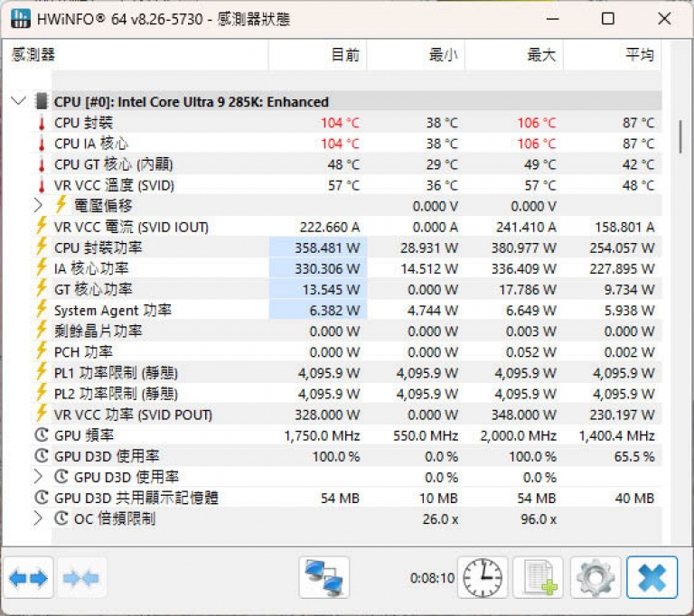Image resolution: width=694 pixels, height=616 pixels.
Task: Select the VR VCC 電流 (SVID IOUT) label
Action: pos(131,227)
